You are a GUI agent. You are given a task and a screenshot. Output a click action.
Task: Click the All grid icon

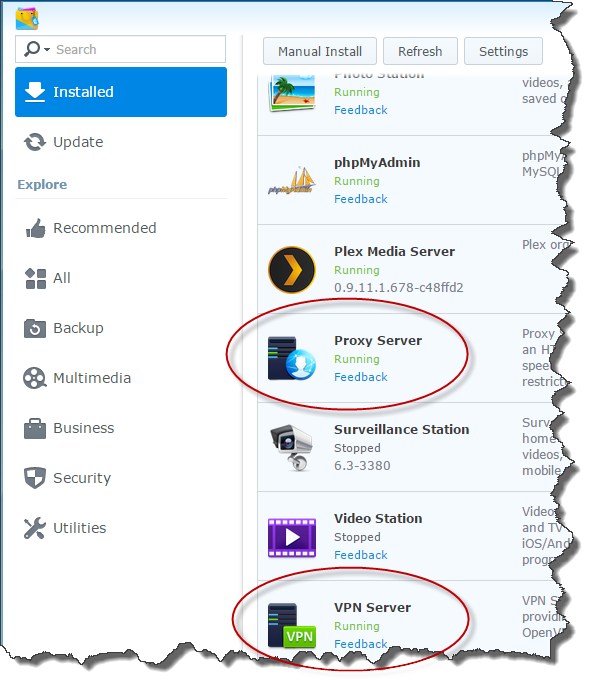click(36, 279)
